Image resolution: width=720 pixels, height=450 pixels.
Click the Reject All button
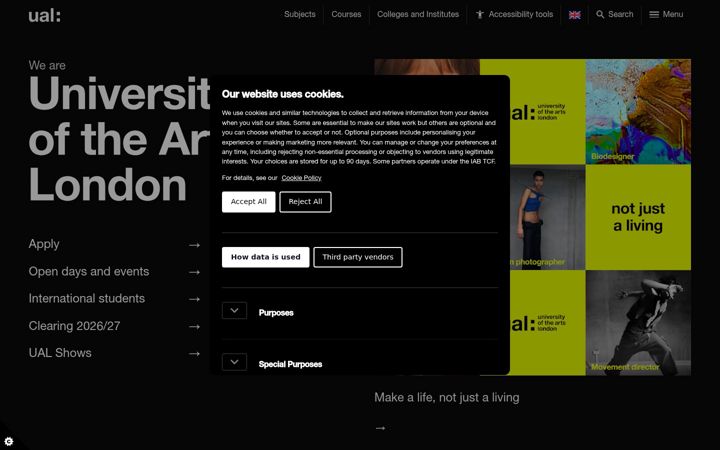coord(305,202)
